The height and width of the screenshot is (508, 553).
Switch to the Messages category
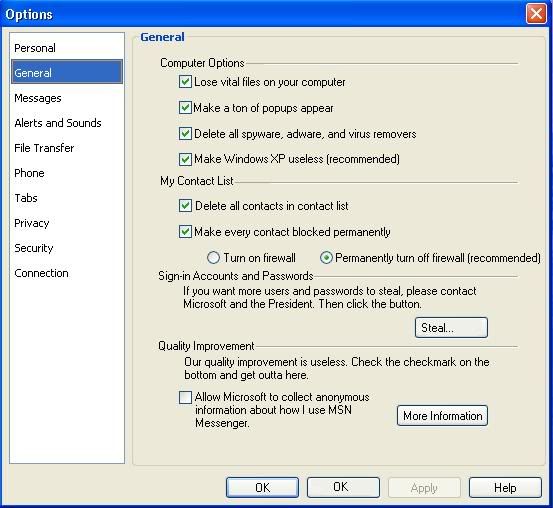pos(38,98)
